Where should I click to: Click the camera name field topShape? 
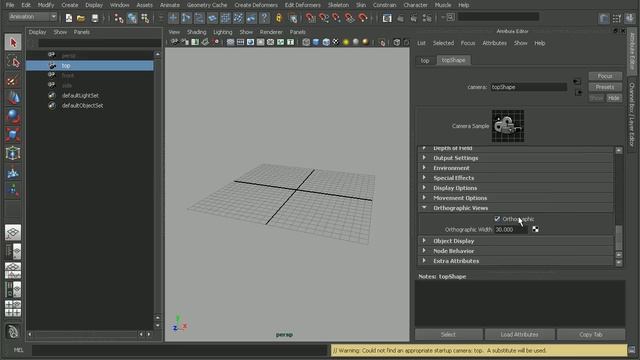pos(529,87)
